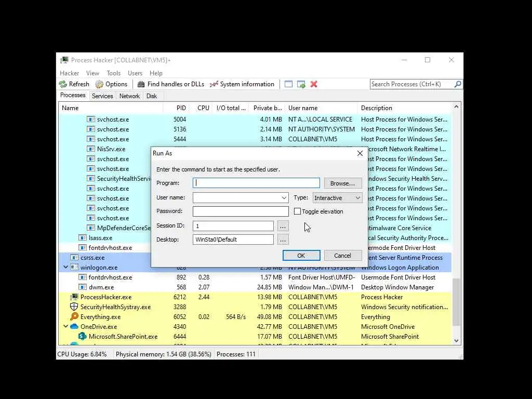Open the Users menu
This screenshot has height=399, width=532.
point(135,73)
